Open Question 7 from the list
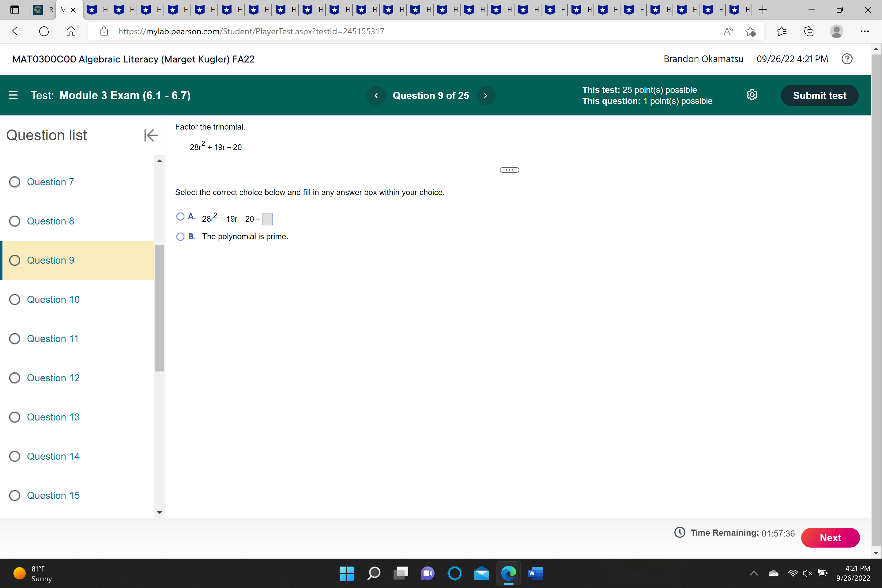 50,182
